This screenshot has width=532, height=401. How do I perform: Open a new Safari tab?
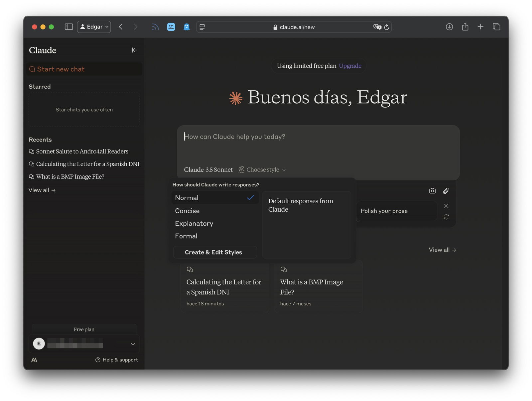(480, 27)
